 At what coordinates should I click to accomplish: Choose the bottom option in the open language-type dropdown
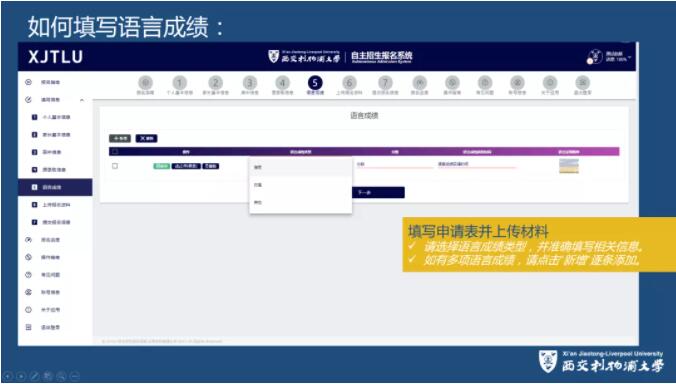pos(300,203)
